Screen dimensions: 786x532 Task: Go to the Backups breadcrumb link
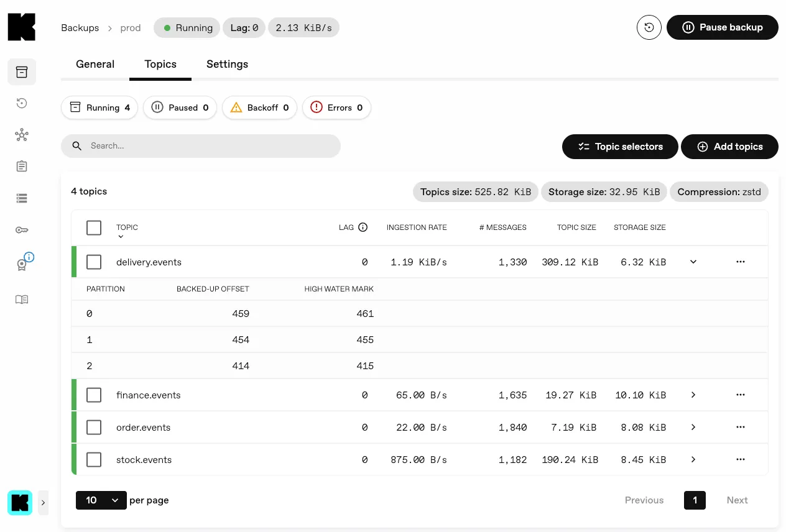point(80,28)
